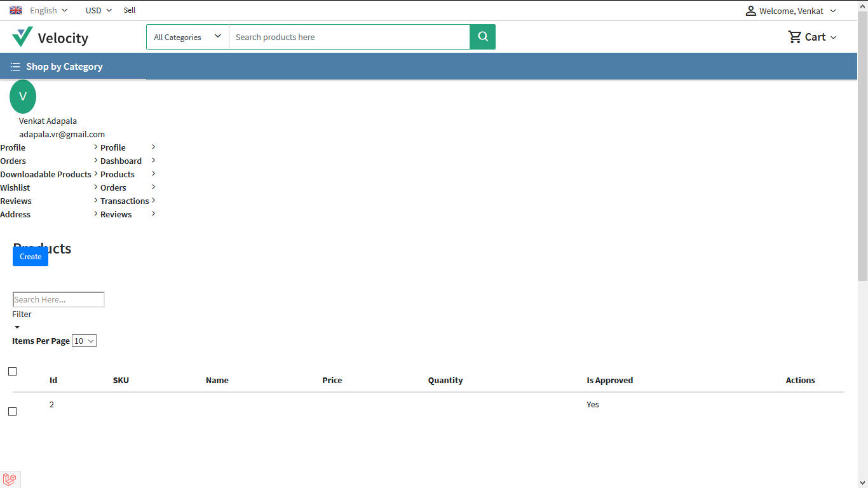Click the chevron beside customer Reviews
Screen dimensions: 868x488
pos(96,200)
